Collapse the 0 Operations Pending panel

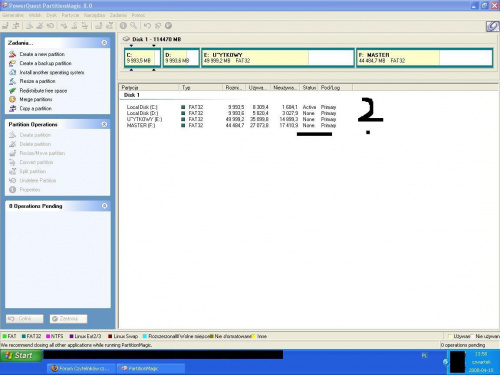pos(104,206)
